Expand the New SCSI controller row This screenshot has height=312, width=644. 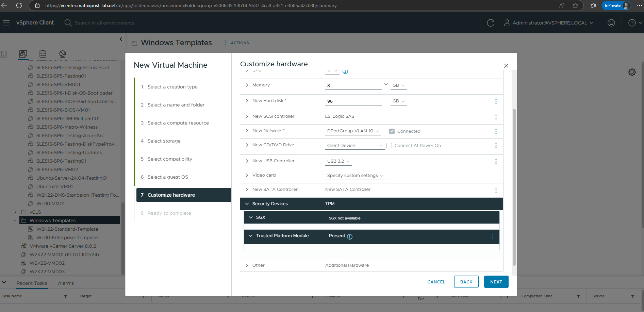[x=247, y=116]
